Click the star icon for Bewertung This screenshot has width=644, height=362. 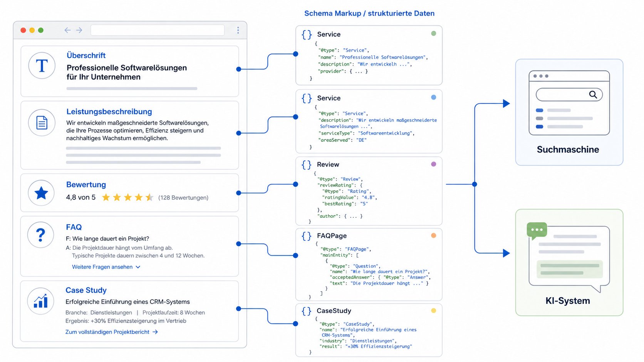tap(41, 193)
